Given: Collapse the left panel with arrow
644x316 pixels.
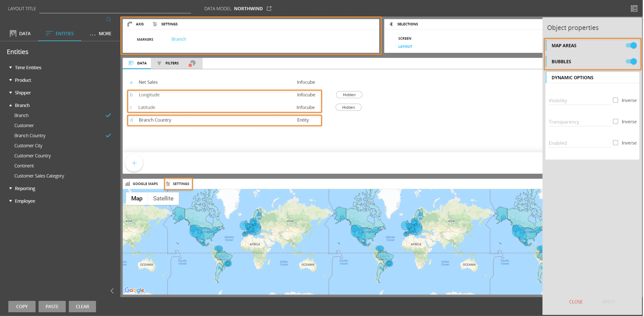Looking at the screenshot, I should click(112, 291).
